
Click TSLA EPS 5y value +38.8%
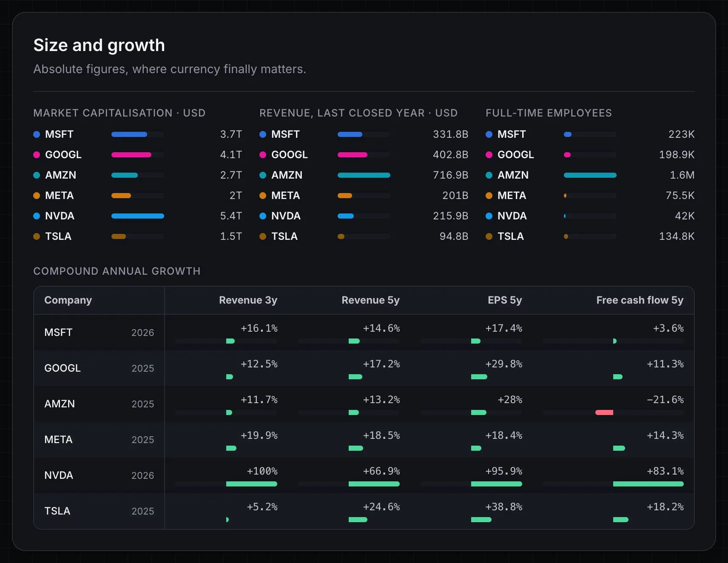click(x=504, y=507)
